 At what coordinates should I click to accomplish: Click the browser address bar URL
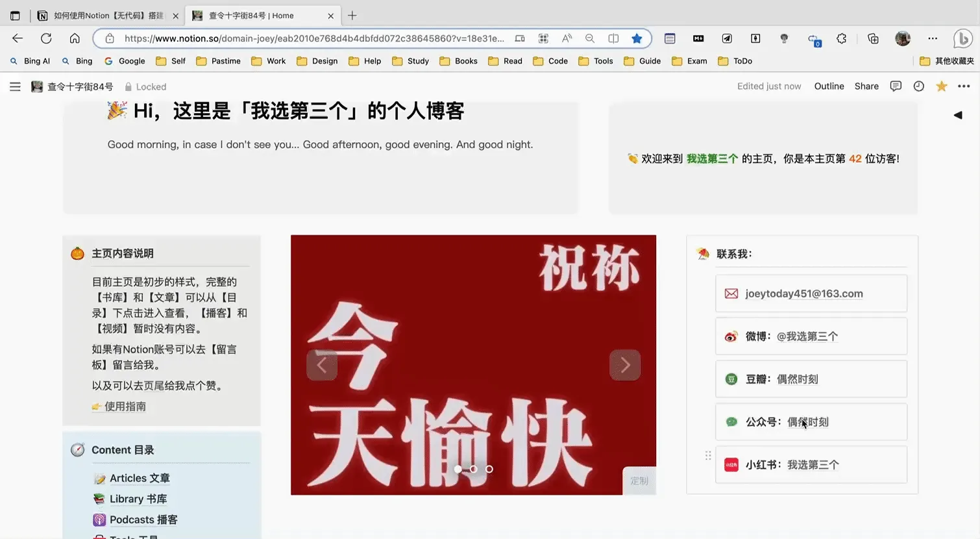coord(314,38)
